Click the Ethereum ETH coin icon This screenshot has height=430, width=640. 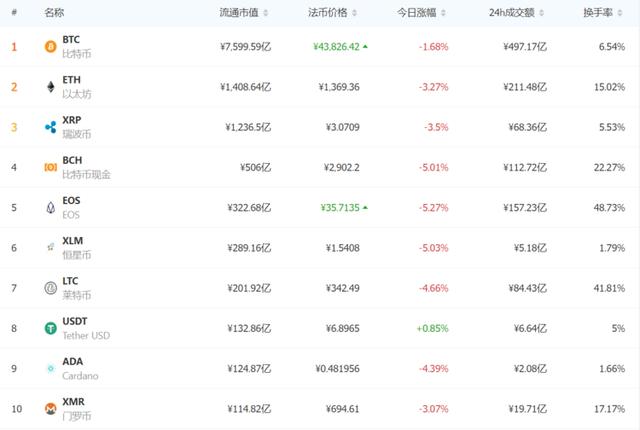point(51,86)
